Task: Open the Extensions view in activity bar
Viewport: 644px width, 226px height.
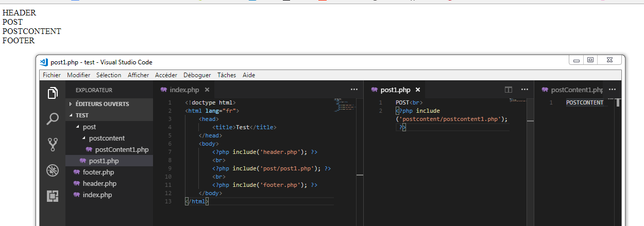Action: (53, 196)
